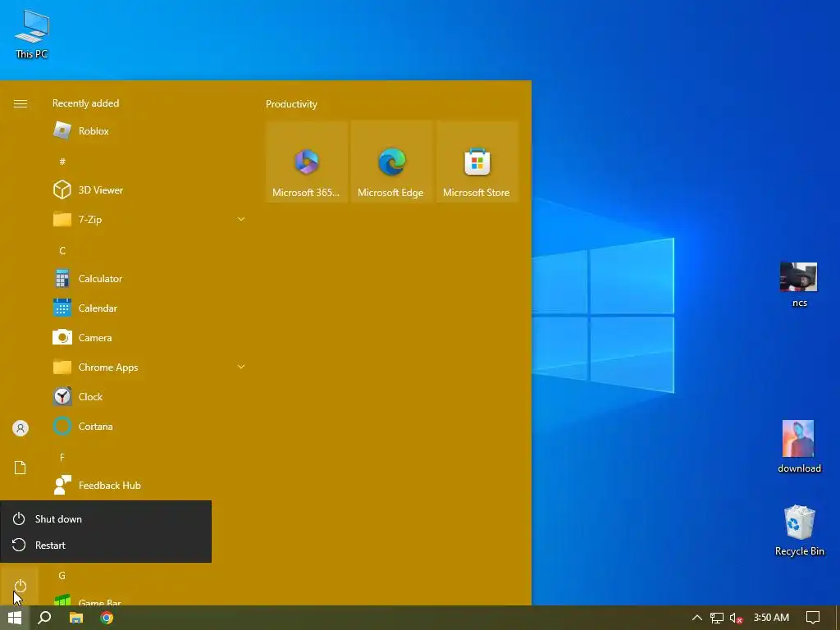Open the user account icon

[x=21, y=428]
